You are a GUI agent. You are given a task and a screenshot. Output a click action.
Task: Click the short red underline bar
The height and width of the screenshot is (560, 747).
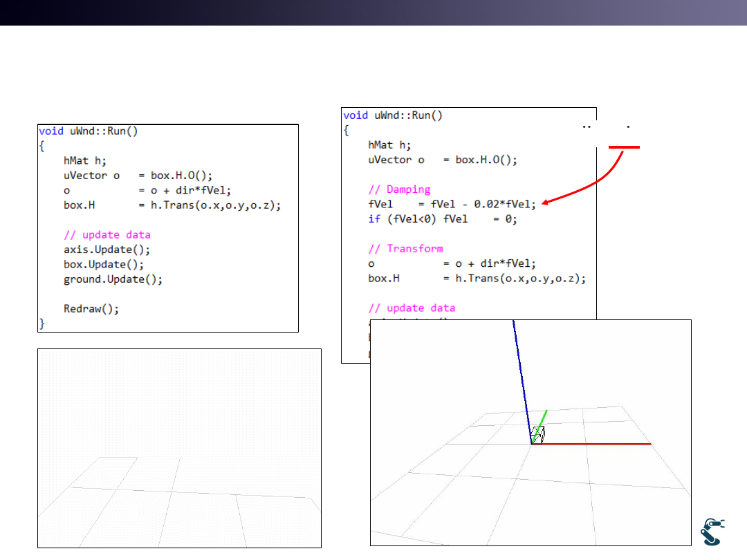624,147
